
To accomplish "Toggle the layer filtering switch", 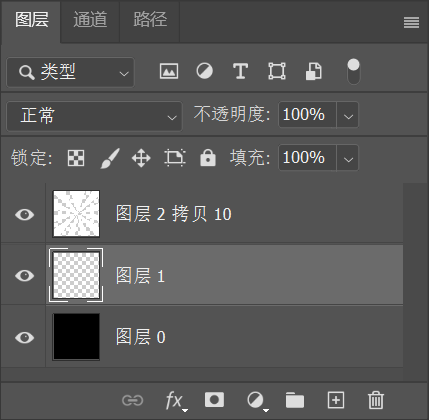I will pyautogui.click(x=354, y=72).
